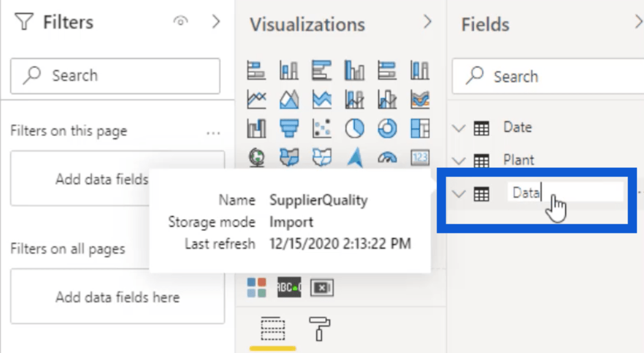Image resolution: width=644 pixels, height=353 pixels.
Task: Click the Fields pane title
Action: [485, 25]
